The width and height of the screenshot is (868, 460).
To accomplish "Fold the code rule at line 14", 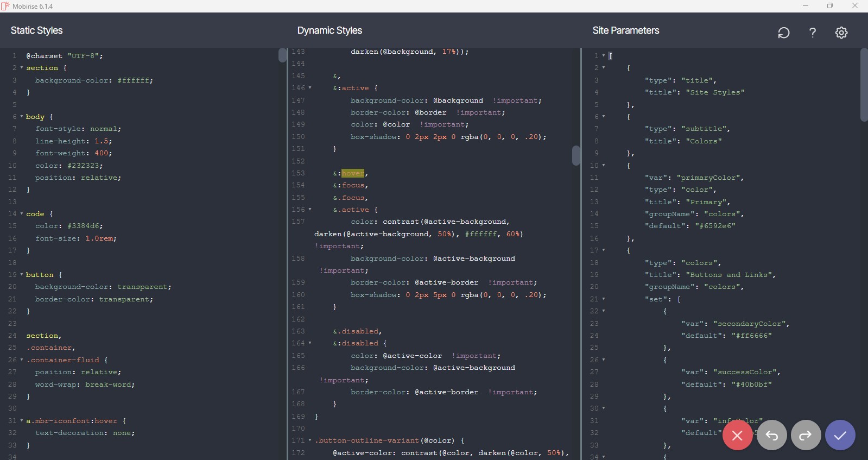I will 22,214.
